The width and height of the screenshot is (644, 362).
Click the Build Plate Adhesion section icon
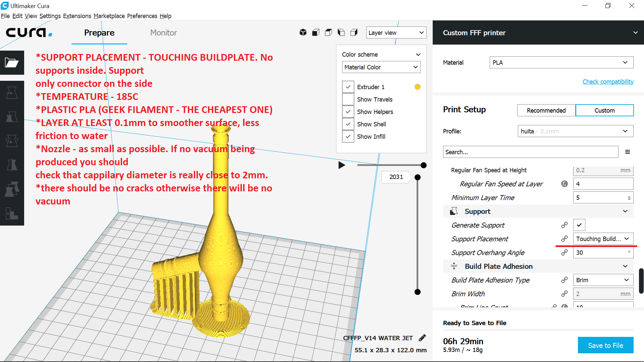[454, 266]
